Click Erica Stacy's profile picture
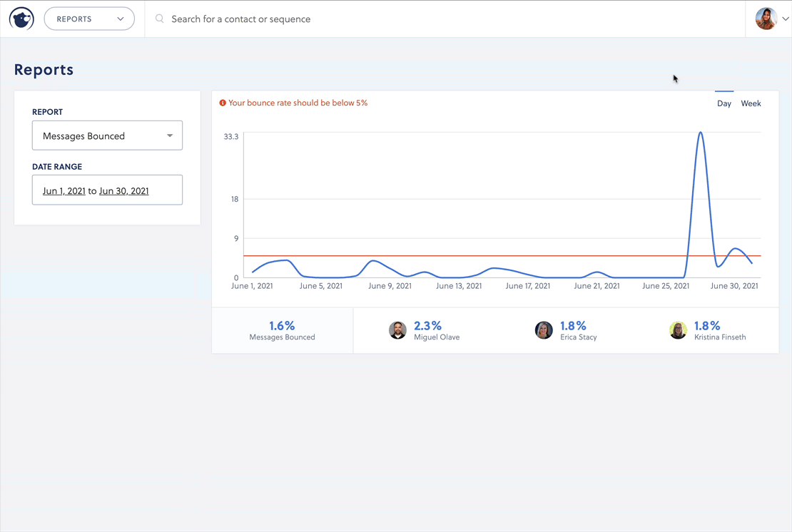Screen dimensions: 792x532 544,330
